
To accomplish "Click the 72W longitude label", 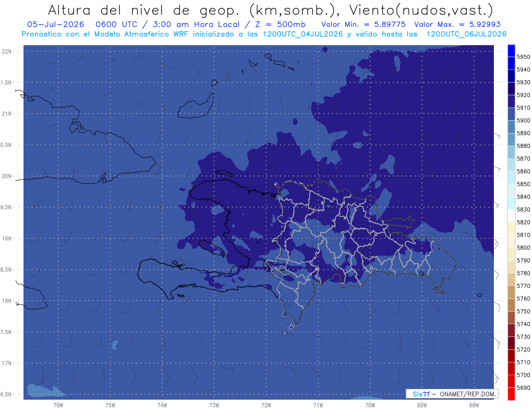I will click(x=266, y=405).
